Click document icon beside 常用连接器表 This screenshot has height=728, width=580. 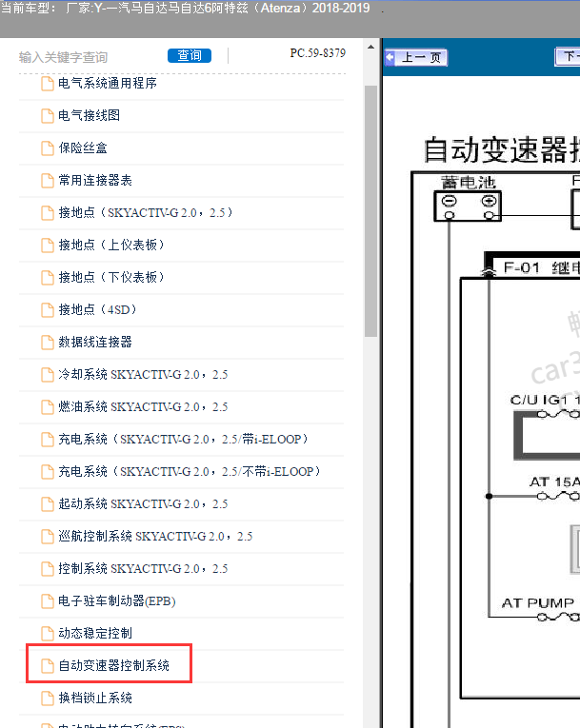click(x=48, y=181)
